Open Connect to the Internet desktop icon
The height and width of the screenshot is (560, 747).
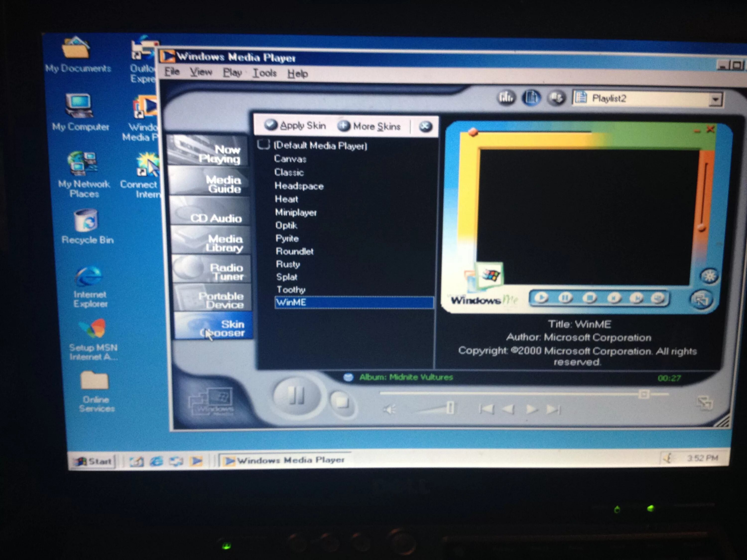[141, 175]
